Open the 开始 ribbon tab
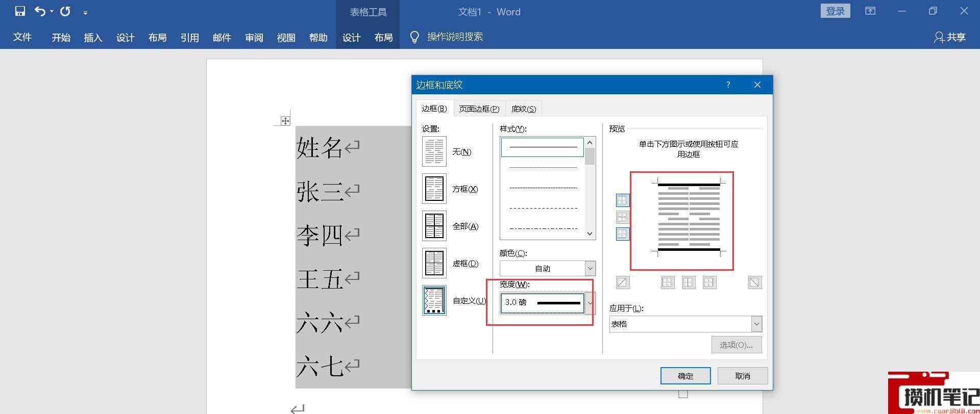 (61, 37)
